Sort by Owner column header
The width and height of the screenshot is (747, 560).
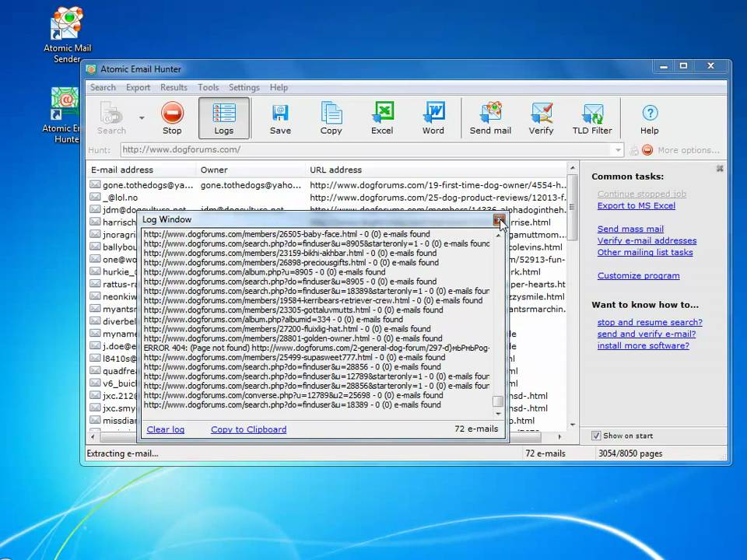pyautogui.click(x=251, y=170)
